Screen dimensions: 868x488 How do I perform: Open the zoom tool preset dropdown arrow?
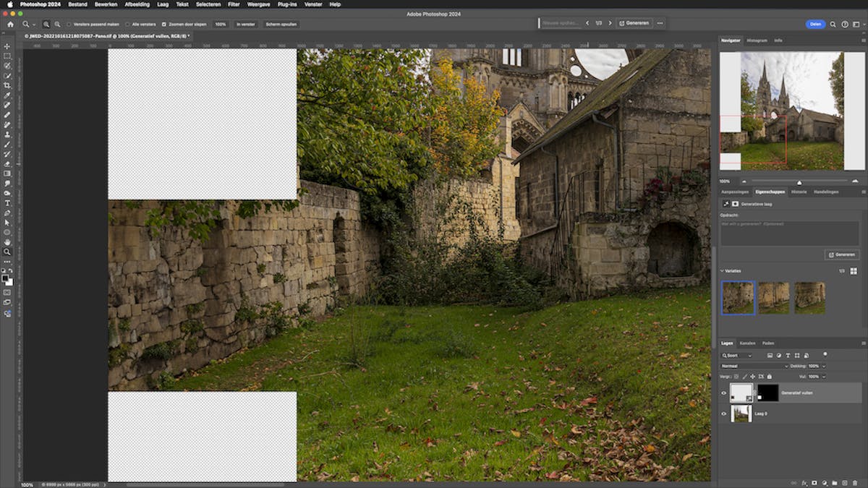34,24
